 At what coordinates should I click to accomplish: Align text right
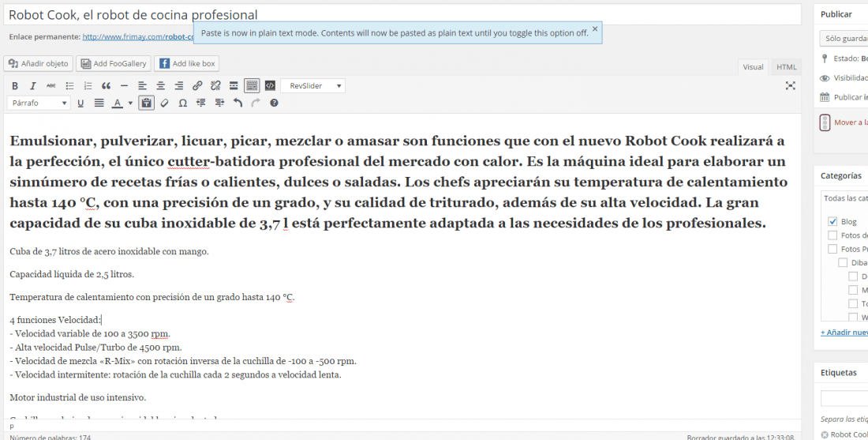(179, 86)
